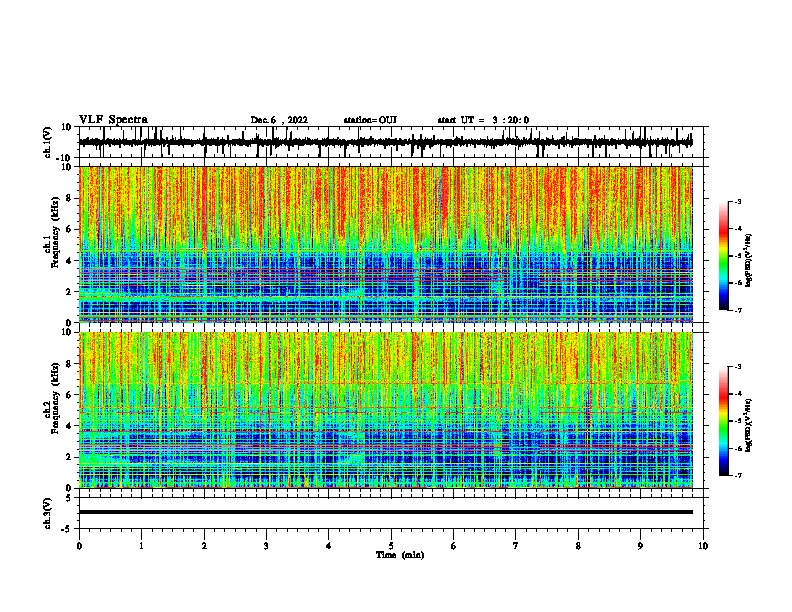Click the "0" tick on the time axis

79,546
